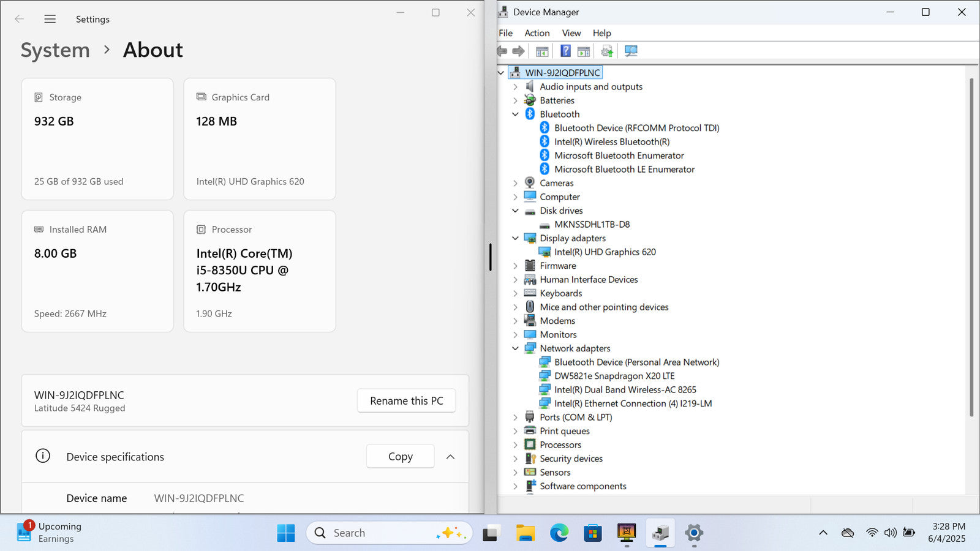This screenshot has height=551, width=980.
Task: Click the Forward arrow in Device Manager toolbar
Action: tap(519, 51)
